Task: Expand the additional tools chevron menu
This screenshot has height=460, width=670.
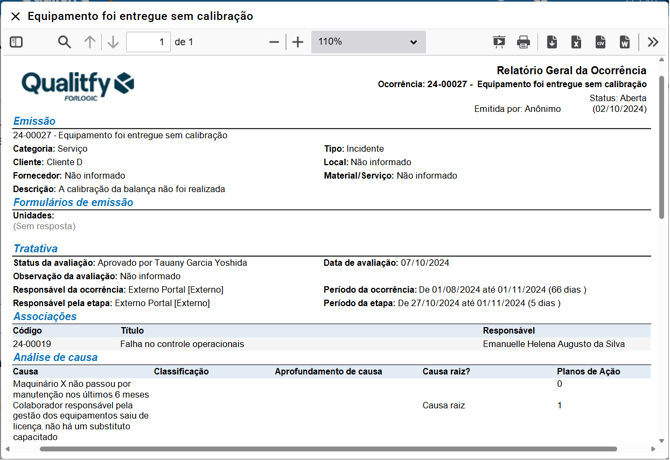Action: coord(653,42)
